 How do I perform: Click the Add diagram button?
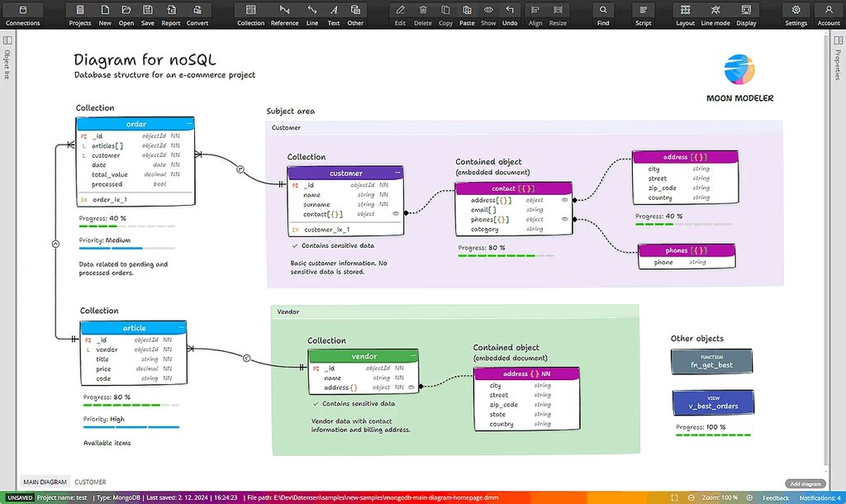(x=804, y=483)
